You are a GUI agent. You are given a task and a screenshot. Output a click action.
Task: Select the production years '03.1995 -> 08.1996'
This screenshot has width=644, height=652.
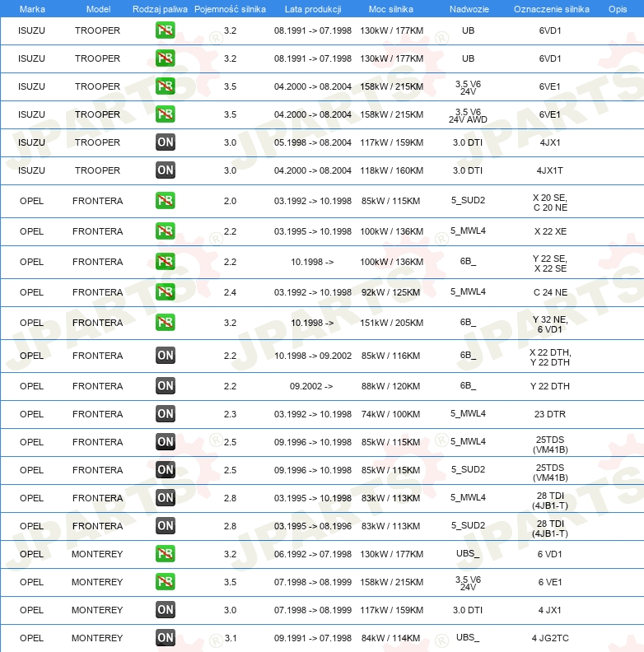pos(312,526)
